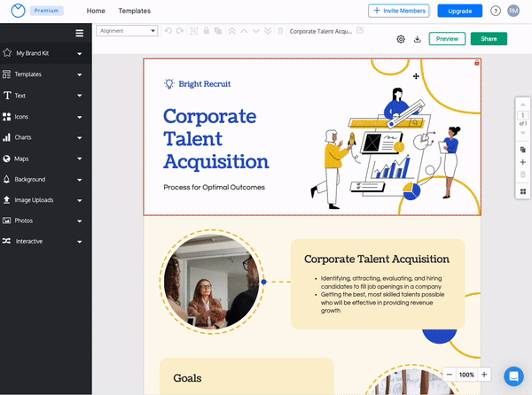Viewport: 532px width, 395px height.
Task: Zoom in with plus button
Action: 484,375
